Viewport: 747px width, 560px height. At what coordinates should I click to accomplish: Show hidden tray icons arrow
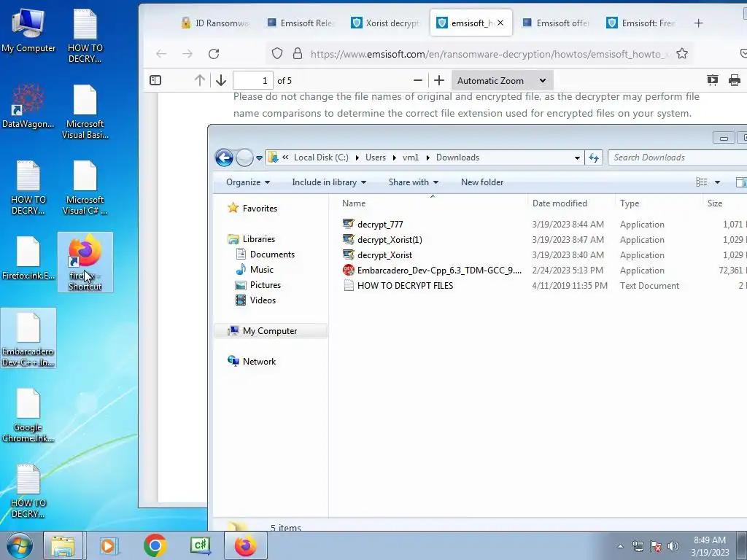click(620, 546)
